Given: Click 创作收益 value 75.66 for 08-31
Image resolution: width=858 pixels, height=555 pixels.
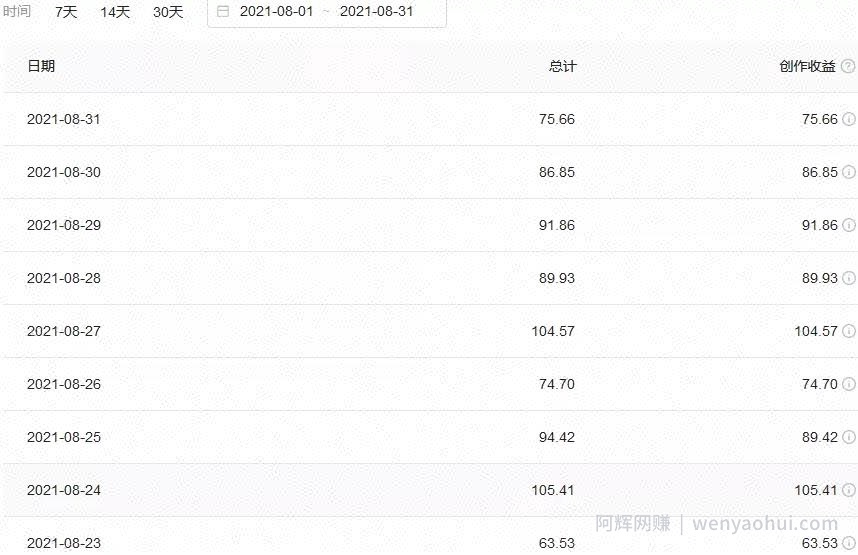Looking at the screenshot, I should (x=820, y=119).
